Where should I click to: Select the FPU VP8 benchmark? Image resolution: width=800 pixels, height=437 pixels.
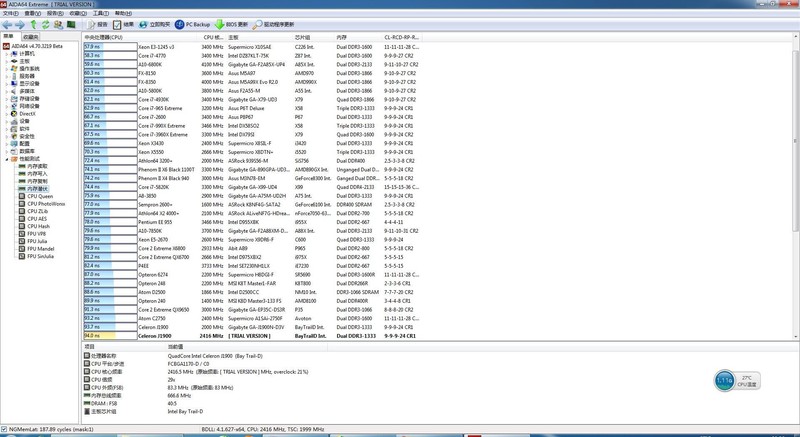(33, 234)
